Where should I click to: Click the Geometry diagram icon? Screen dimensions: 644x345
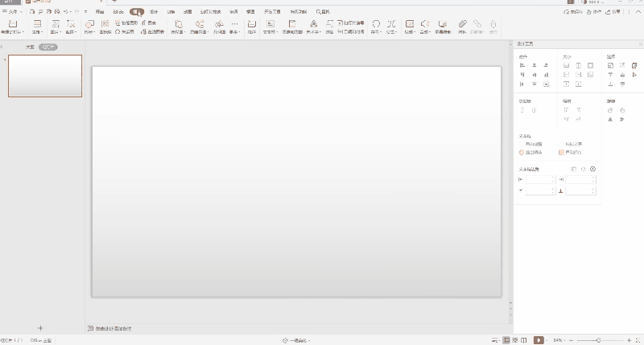point(219,24)
